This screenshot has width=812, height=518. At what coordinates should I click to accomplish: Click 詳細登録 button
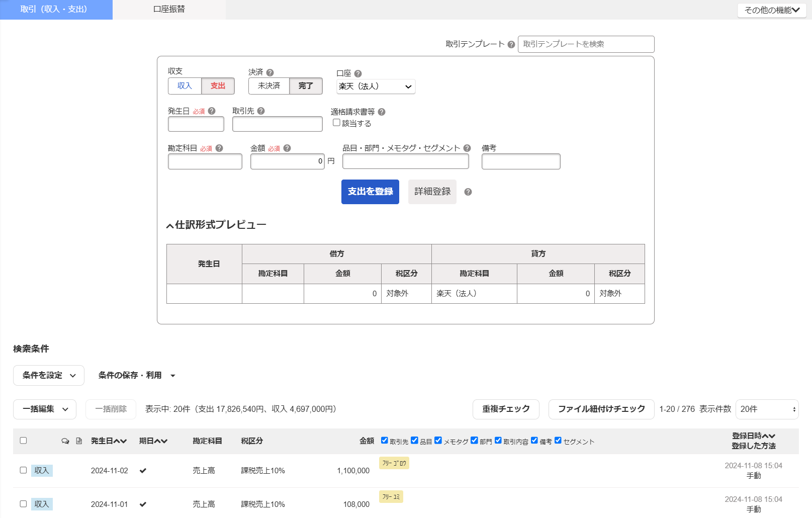(432, 192)
